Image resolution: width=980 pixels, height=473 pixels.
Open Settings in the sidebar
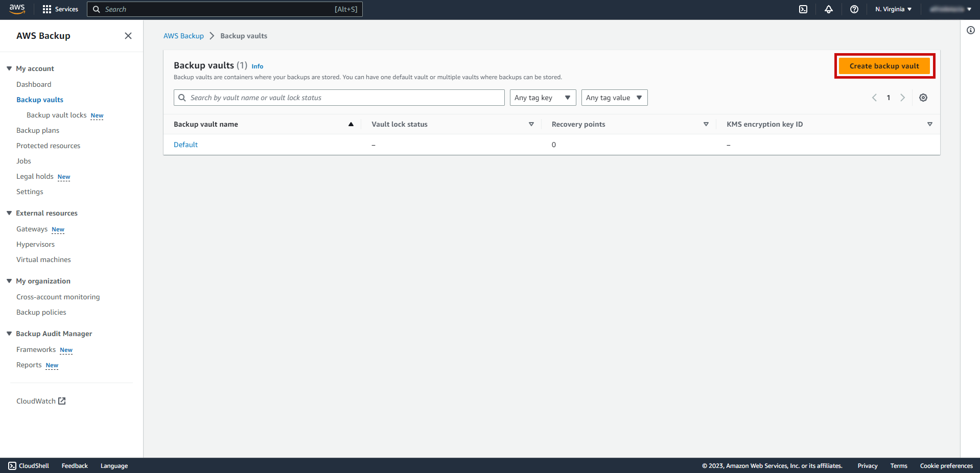tap(30, 192)
